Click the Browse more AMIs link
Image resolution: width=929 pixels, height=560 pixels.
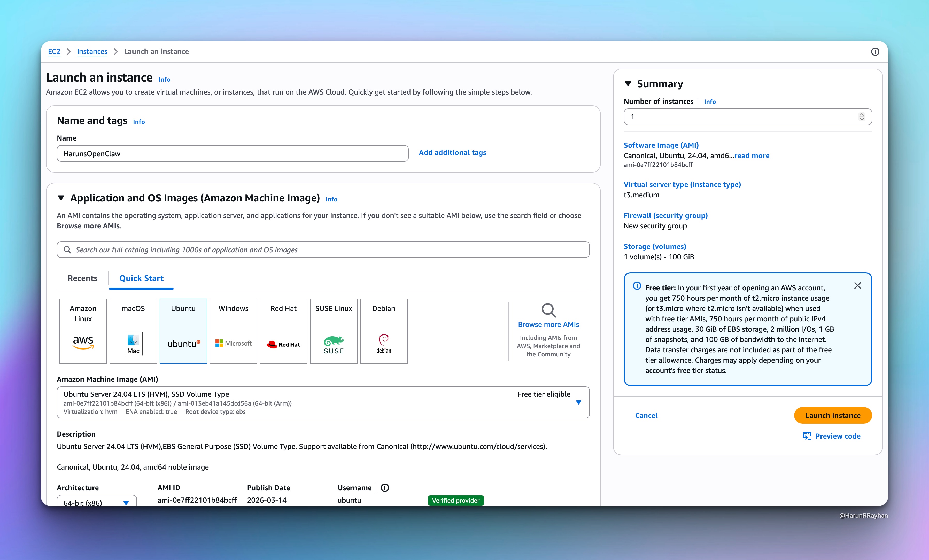[548, 324]
